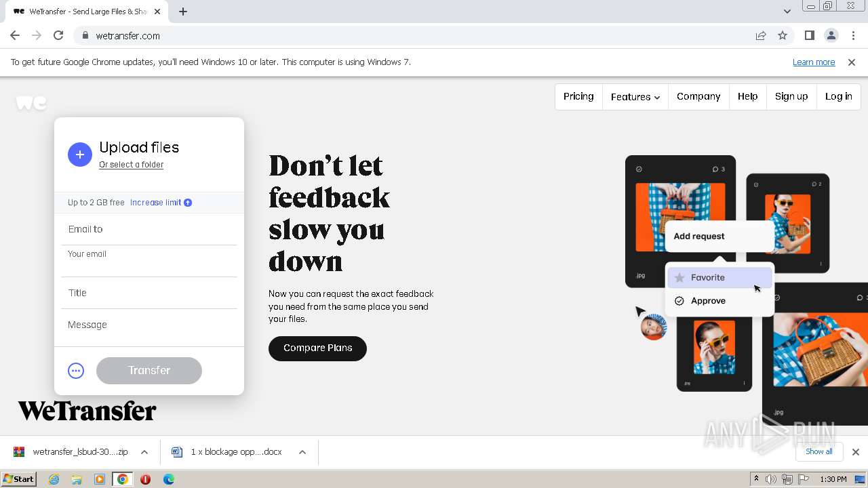
Task: Click the Opera taskbar icon
Action: [145, 479]
